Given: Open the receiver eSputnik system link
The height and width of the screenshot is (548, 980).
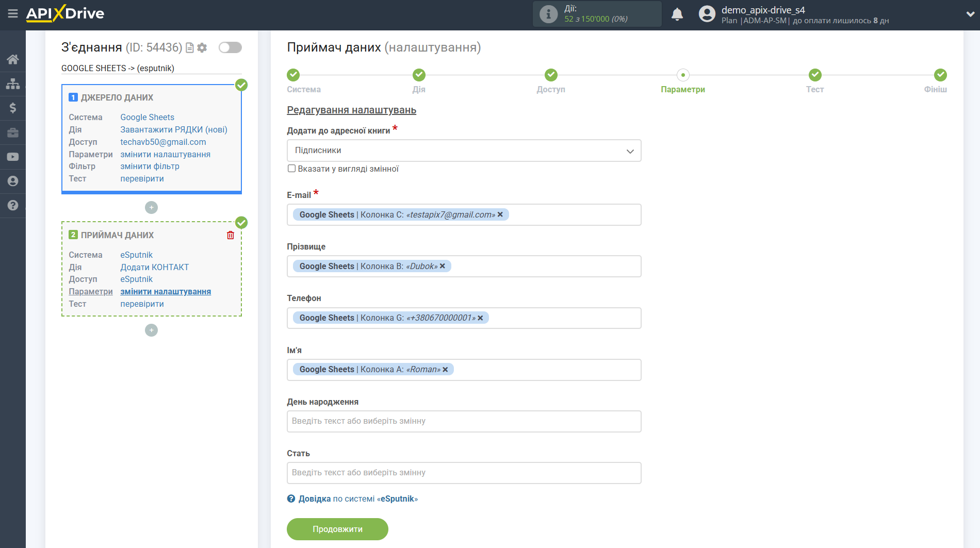Looking at the screenshot, I should pyautogui.click(x=136, y=255).
